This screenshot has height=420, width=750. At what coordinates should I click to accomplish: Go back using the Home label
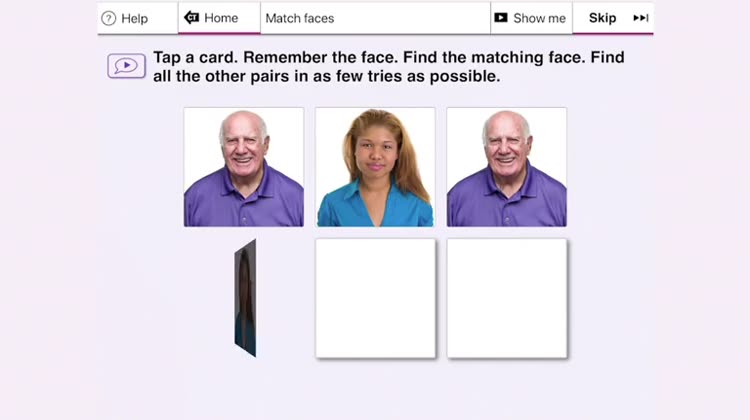(x=221, y=18)
